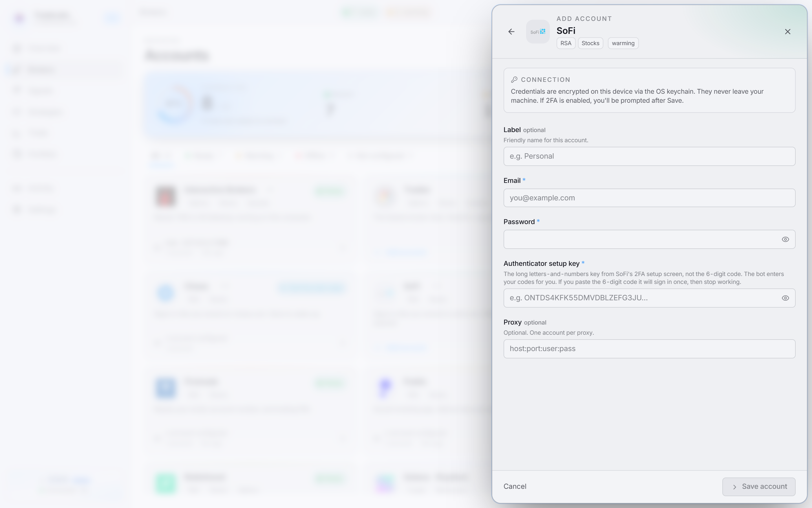Cancel adding the account
The width and height of the screenshot is (812, 508).
(515, 487)
